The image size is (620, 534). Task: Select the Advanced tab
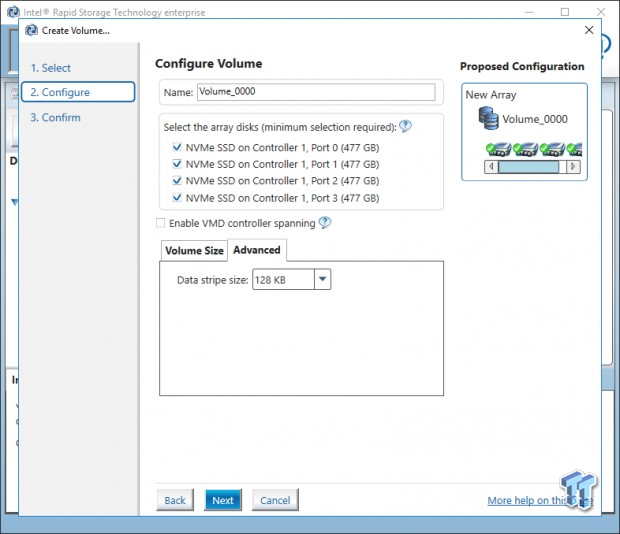pyautogui.click(x=257, y=250)
